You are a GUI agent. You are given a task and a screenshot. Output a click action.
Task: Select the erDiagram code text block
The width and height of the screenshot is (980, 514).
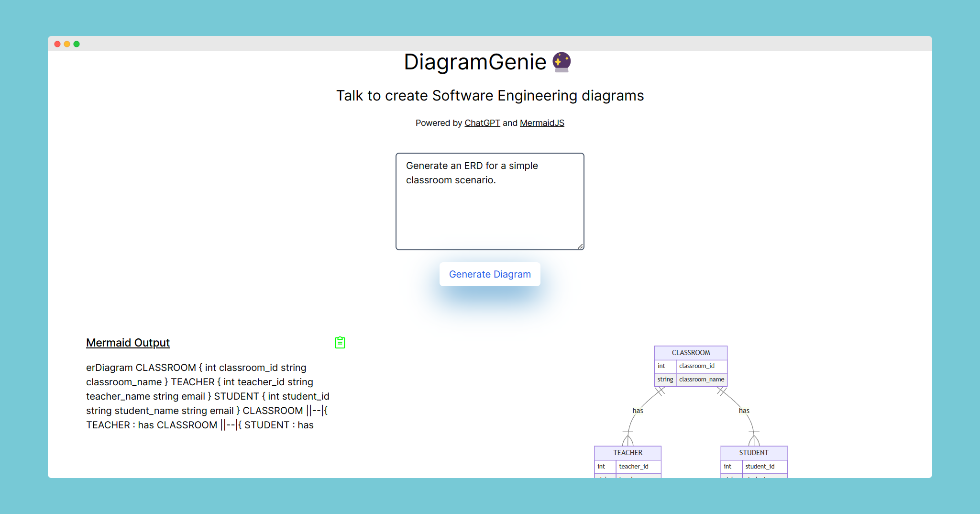(x=208, y=396)
